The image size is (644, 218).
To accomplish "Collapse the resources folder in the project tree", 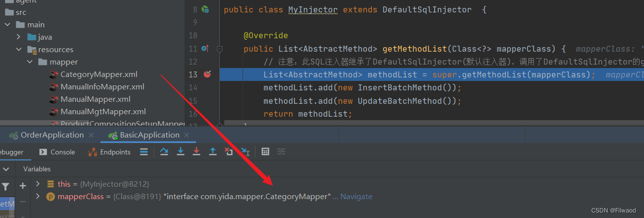I will pyautogui.click(x=19, y=49).
